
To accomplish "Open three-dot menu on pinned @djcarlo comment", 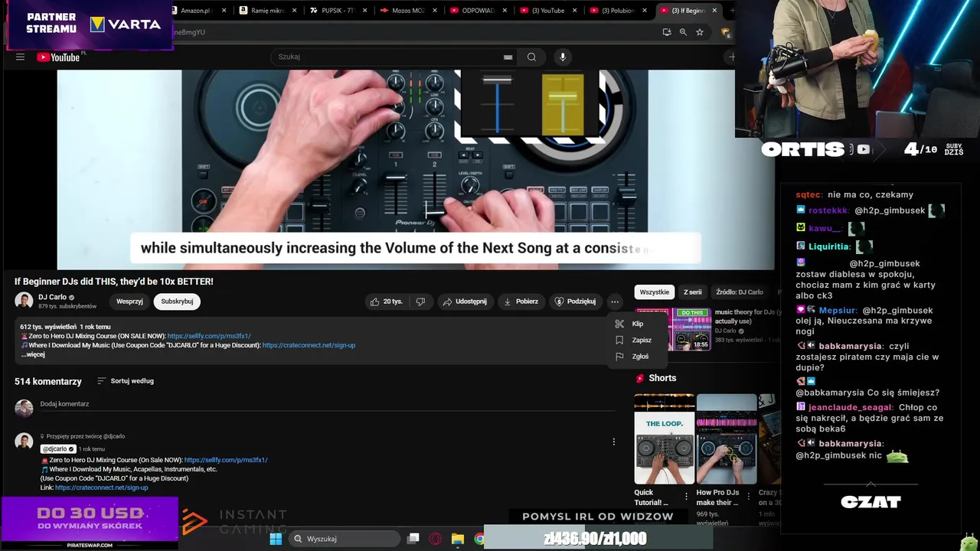I will (x=613, y=442).
